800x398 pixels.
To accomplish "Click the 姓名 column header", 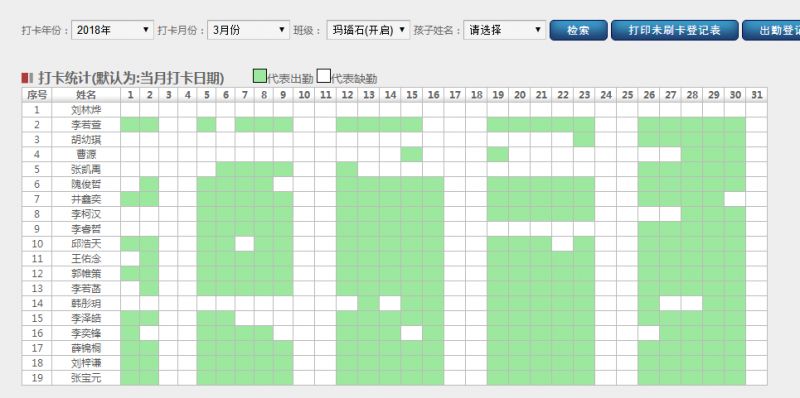I will coord(86,95).
